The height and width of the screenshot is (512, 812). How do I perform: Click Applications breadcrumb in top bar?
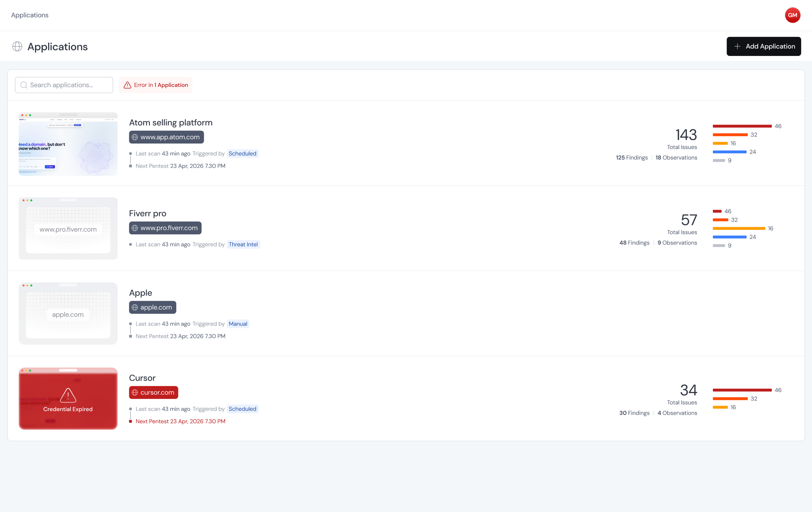(30, 15)
